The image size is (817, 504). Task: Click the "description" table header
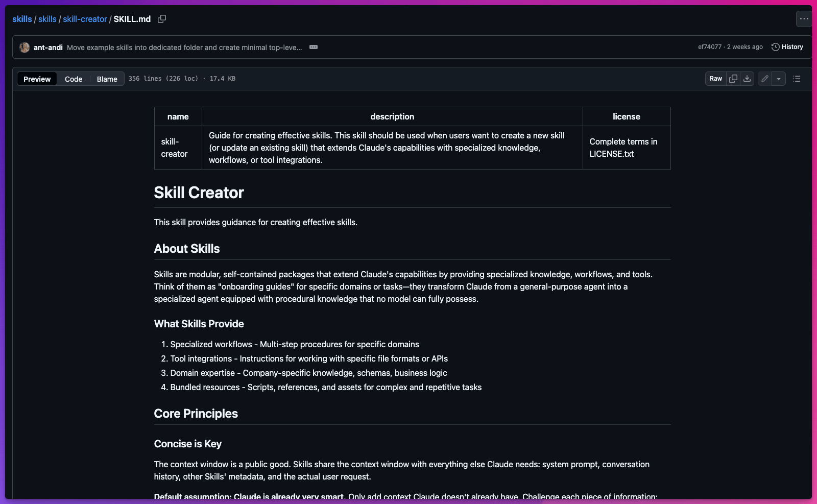(392, 116)
